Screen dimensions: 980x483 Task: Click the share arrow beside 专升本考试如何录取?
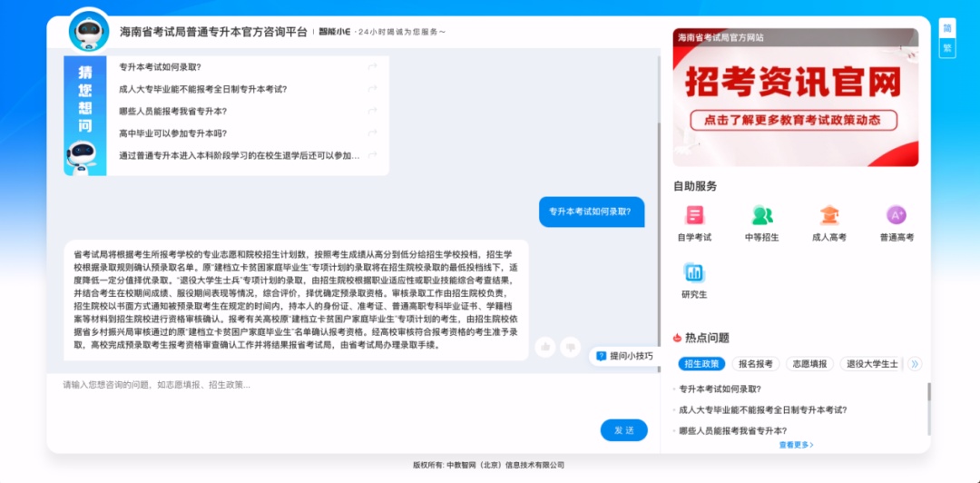point(373,67)
